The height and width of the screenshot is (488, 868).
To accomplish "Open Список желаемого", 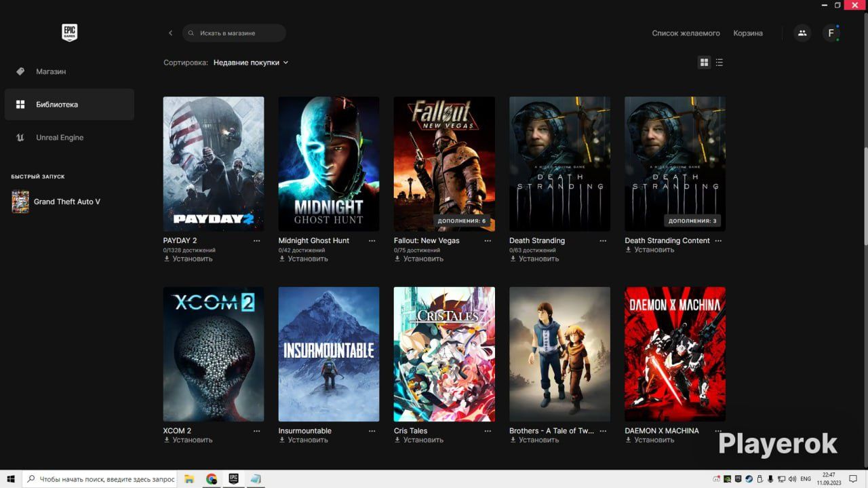I will (x=686, y=33).
